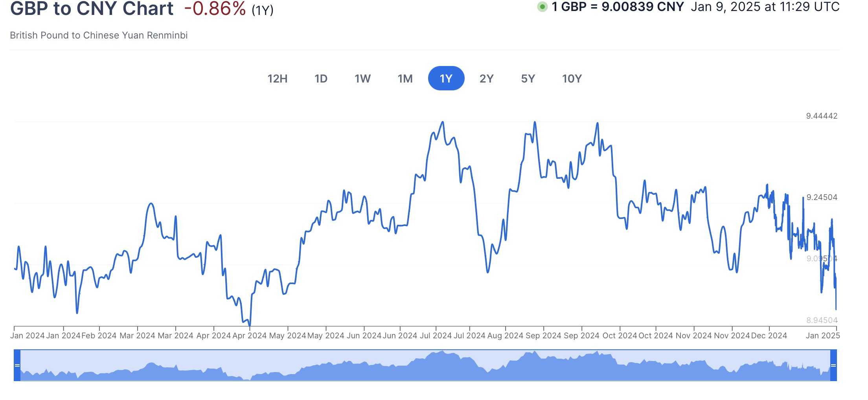The image size is (868, 400).
Task: Click the left handle of the range navigator
Action: coord(17,365)
